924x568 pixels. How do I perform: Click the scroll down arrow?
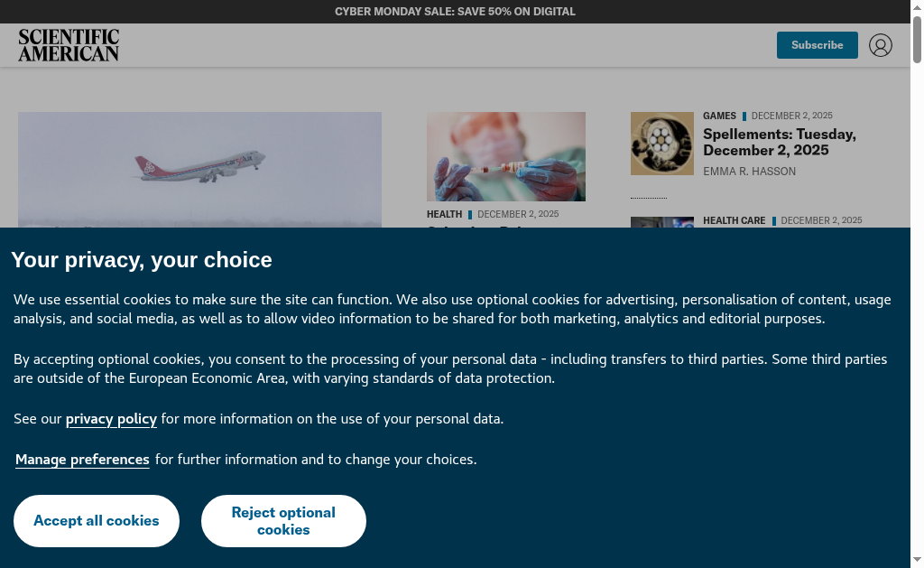tap(917, 561)
